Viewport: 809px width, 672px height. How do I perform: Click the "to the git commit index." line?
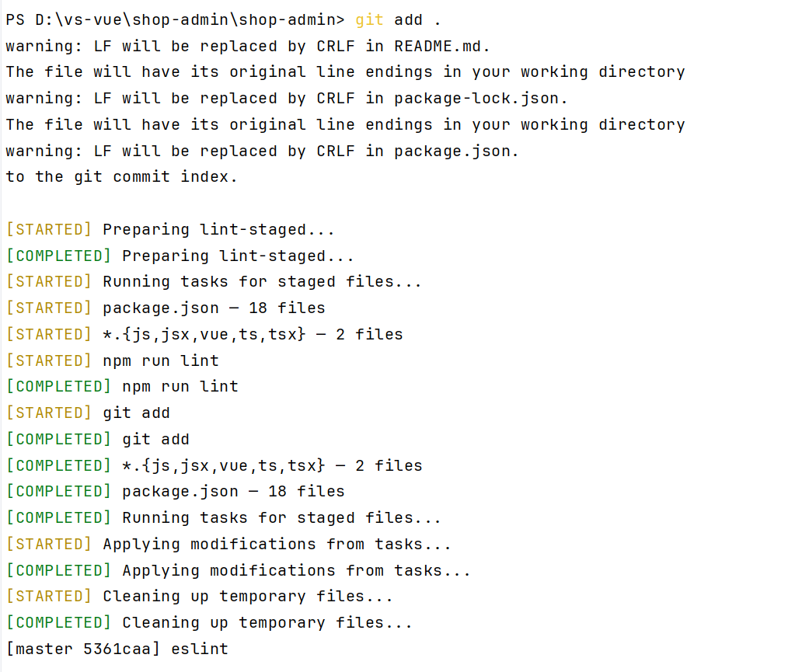click(121, 177)
